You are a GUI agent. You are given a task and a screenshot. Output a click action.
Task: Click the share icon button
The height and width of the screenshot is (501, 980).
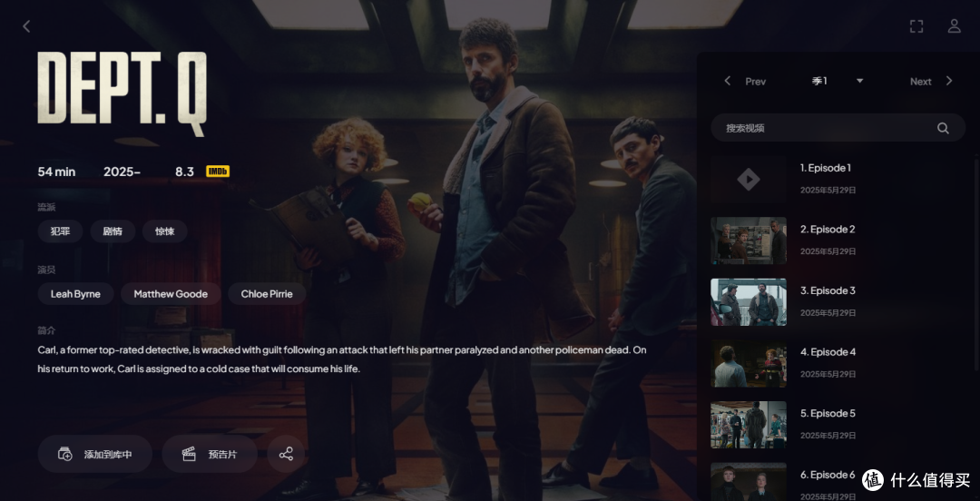pyautogui.click(x=286, y=454)
